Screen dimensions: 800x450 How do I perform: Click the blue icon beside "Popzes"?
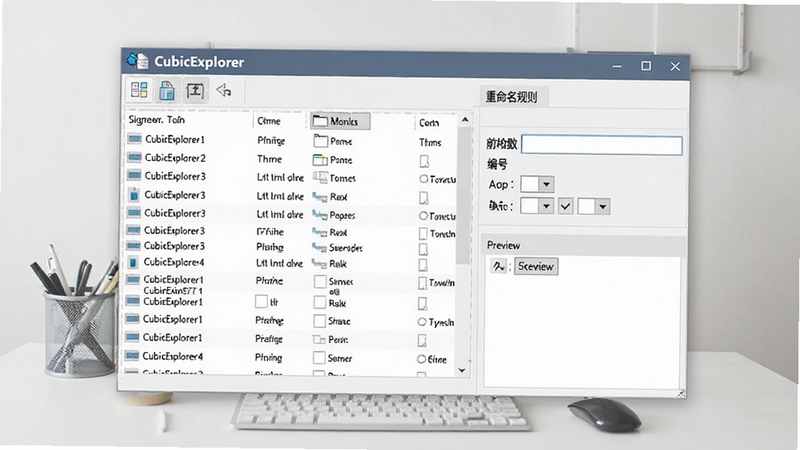[319, 215]
